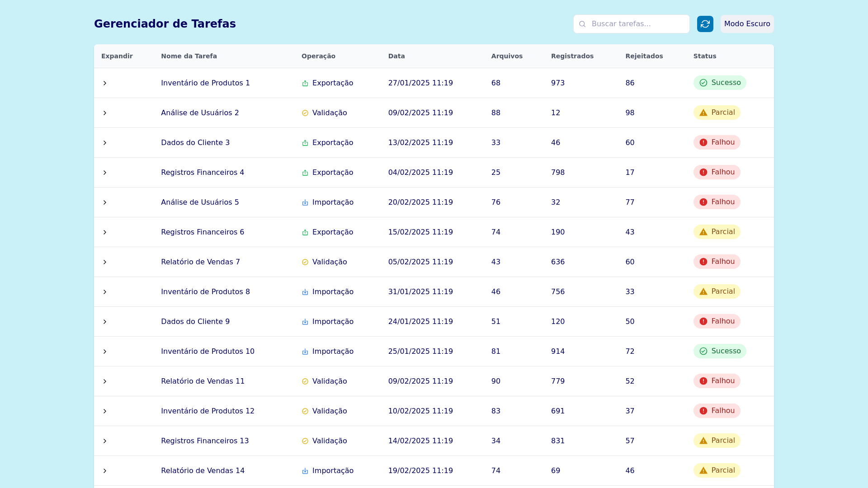868x488 pixels.
Task: Click Exportação icon for Inventário de Produtos 1
Action: click(x=305, y=83)
